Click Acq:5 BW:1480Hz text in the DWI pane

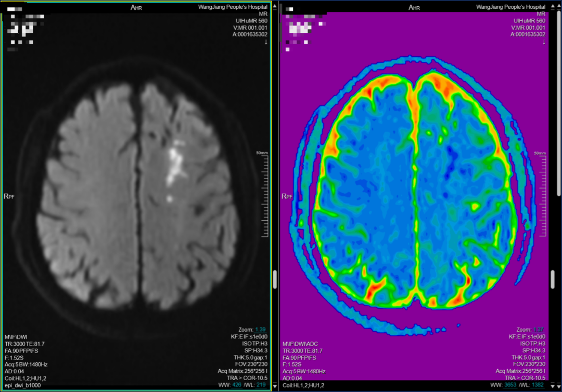pos(26,364)
